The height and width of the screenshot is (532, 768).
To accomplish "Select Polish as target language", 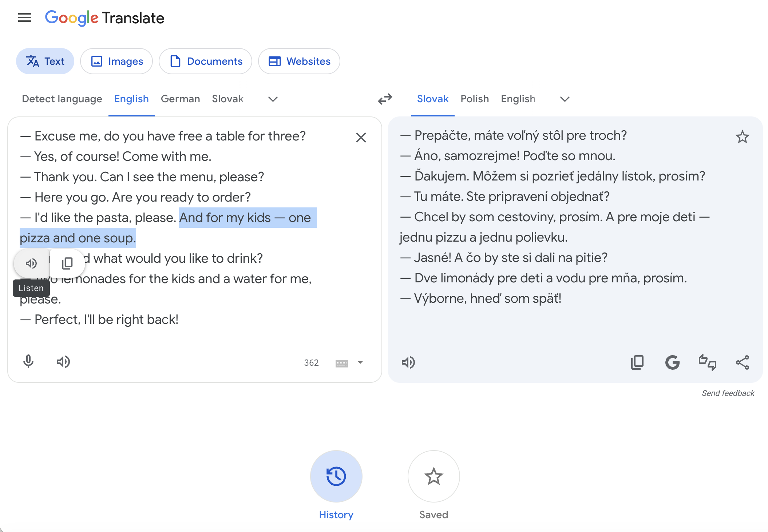I will (475, 99).
